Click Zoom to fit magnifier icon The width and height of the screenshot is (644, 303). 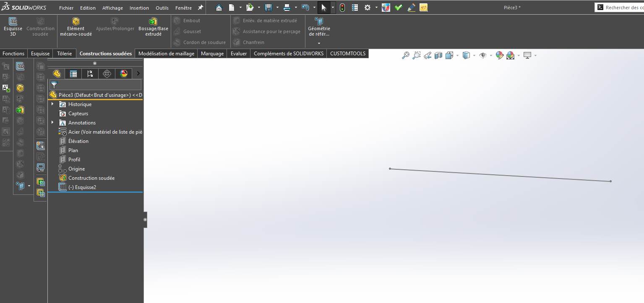coord(405,55)
